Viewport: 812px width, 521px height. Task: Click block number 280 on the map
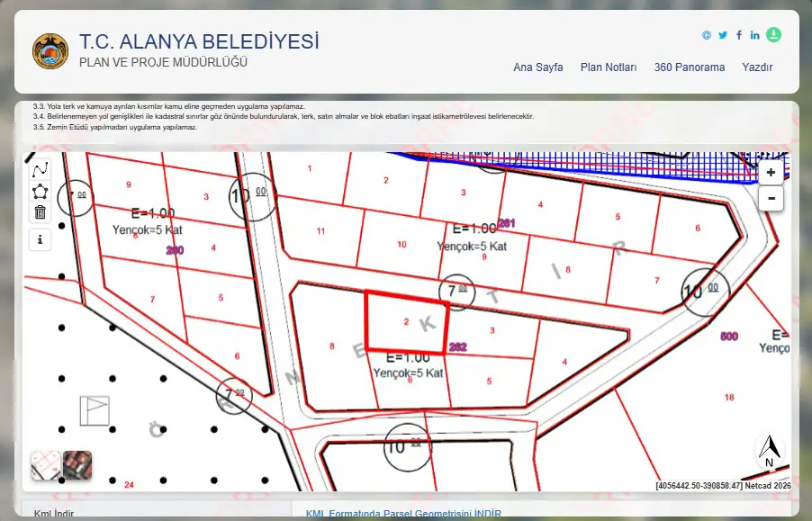175,250
